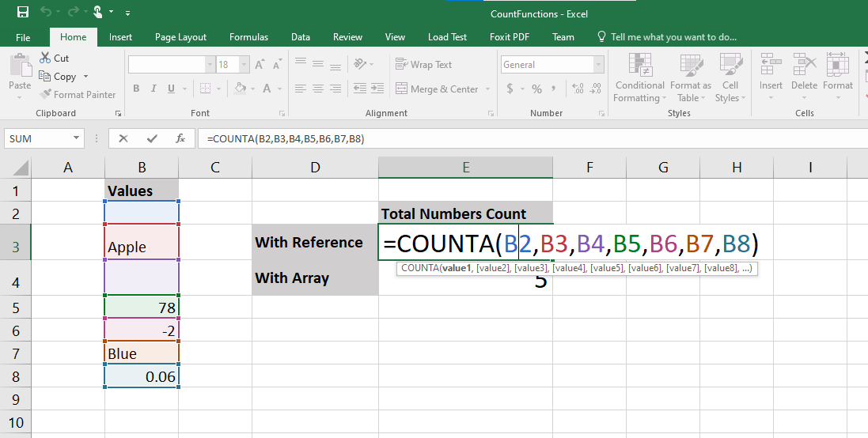Click the Undo arrow icon
Image resolution: width=868 pixels, height=438 pixels.
[46, 12]
